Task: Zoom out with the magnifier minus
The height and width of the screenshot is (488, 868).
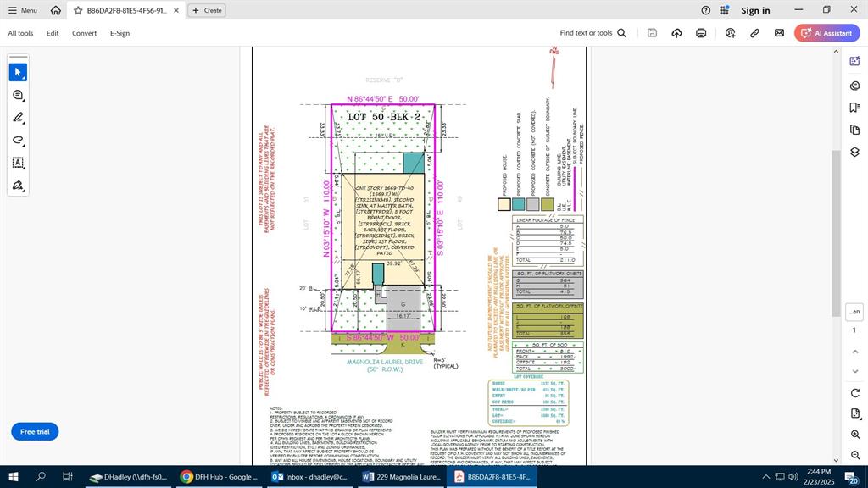Action: click(854, 455)
